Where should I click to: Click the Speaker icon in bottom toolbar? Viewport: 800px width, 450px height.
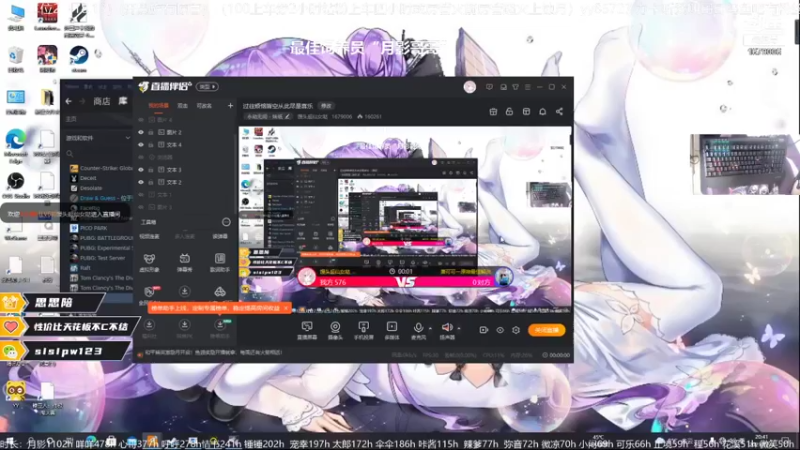[447, 328]
